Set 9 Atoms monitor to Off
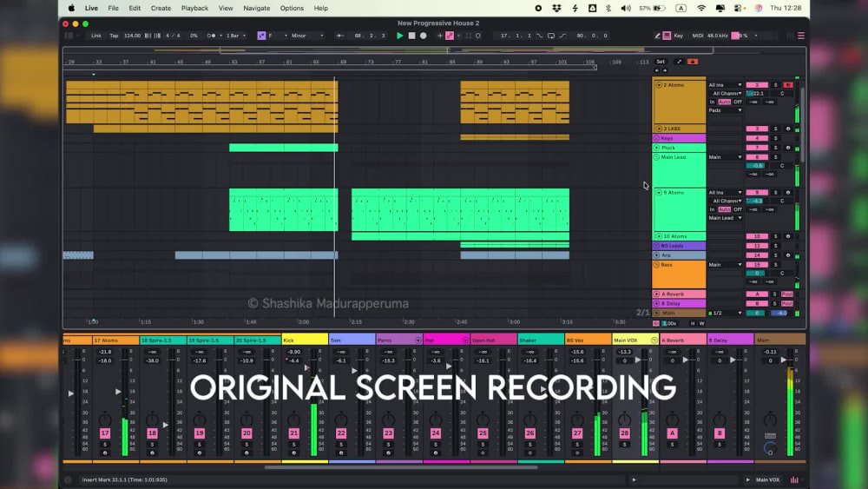The height and width of the screenshot is (489, 868). [x=738, y=209]
